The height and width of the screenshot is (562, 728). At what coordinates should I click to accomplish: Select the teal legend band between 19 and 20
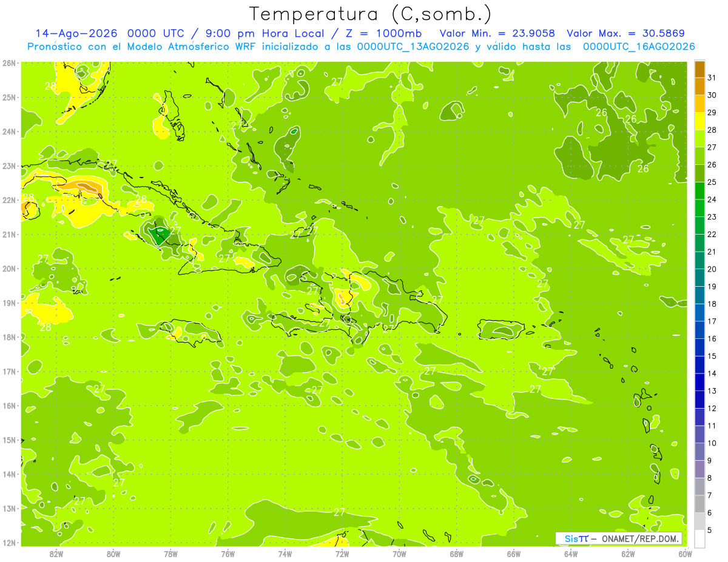tap(699, 278)
